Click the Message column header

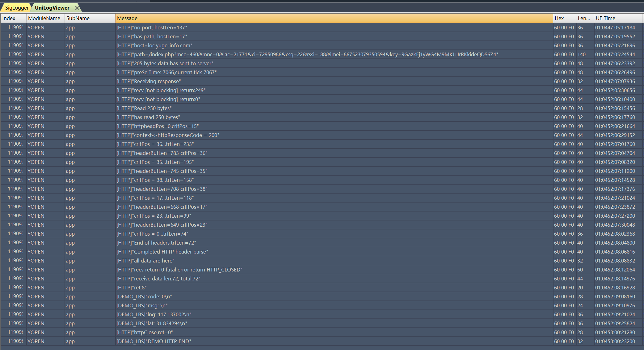click(334, 18)
